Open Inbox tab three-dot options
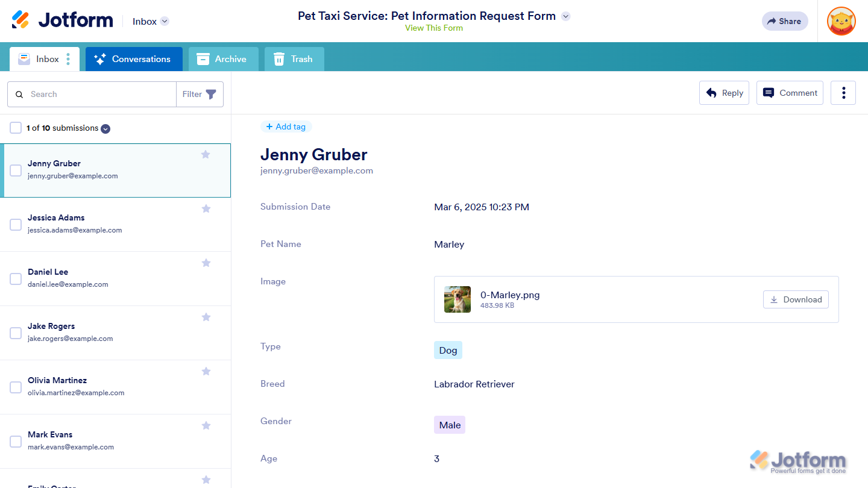The width and height of the screenshot is (868, 488). 68,59
